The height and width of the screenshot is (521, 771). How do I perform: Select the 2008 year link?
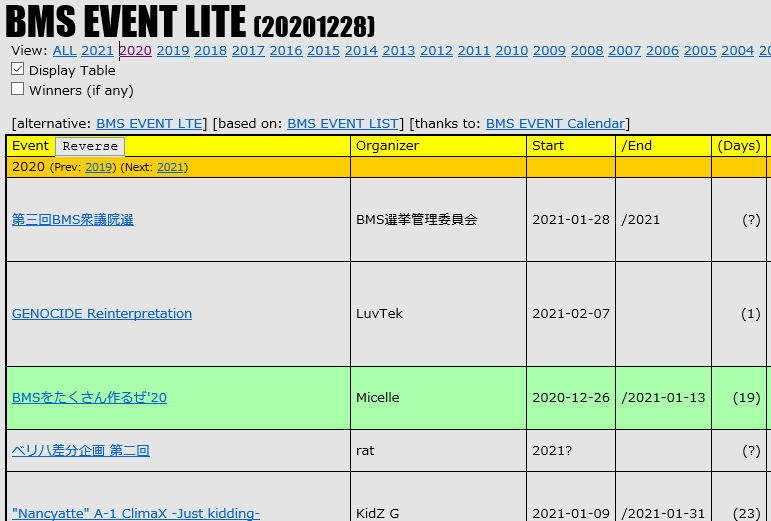tap(587, 51)
